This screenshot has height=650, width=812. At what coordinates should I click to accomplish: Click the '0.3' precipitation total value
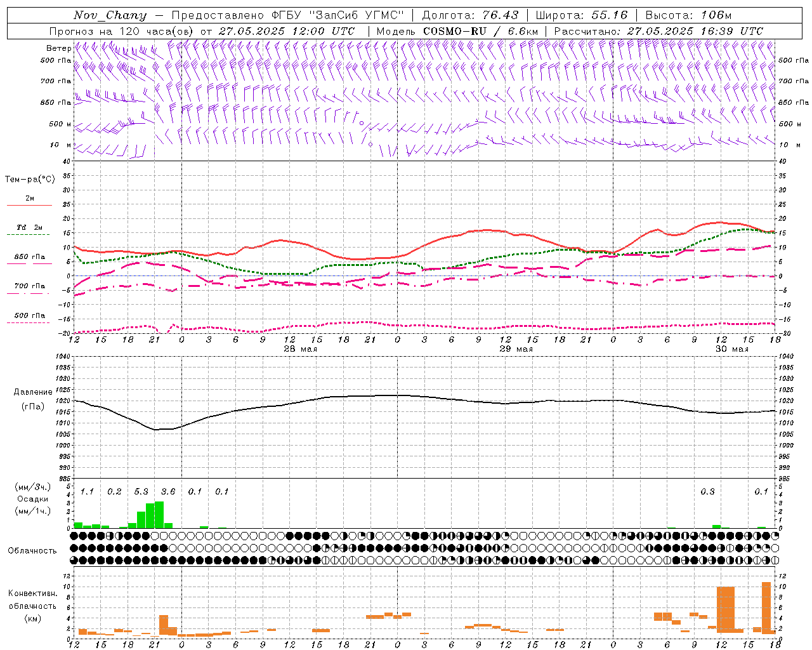[x=707, y=491]
